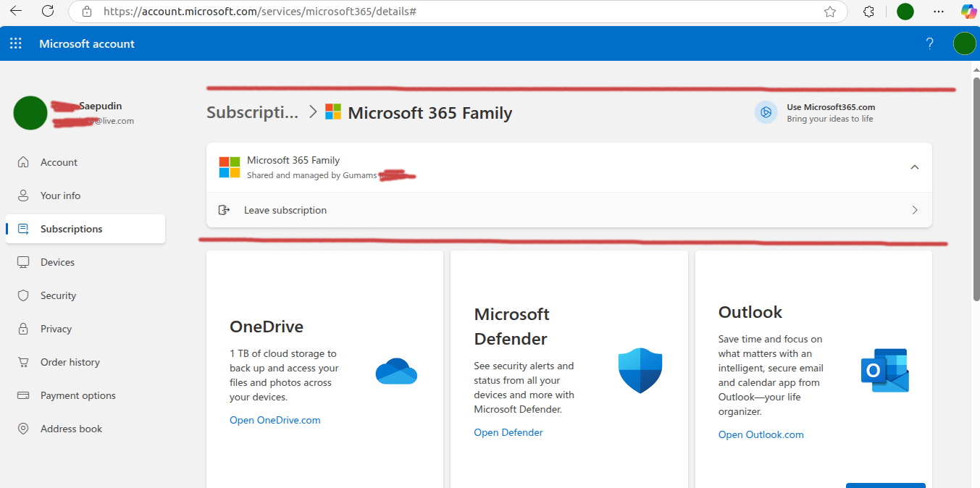Open Order history page
This screenshot has width=980, height=488.
point(85,362)
